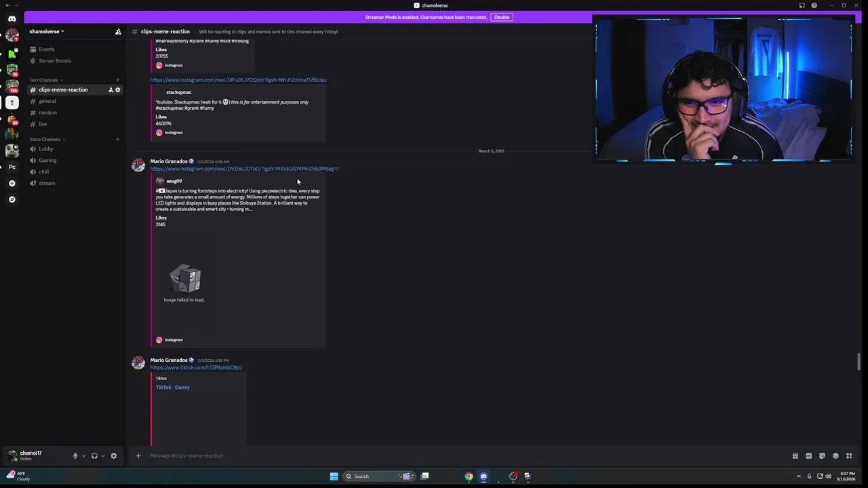Open User Settings gear icon
This screenshot has height=488, width=868.
pyautogui.click(x=113, y=456)
